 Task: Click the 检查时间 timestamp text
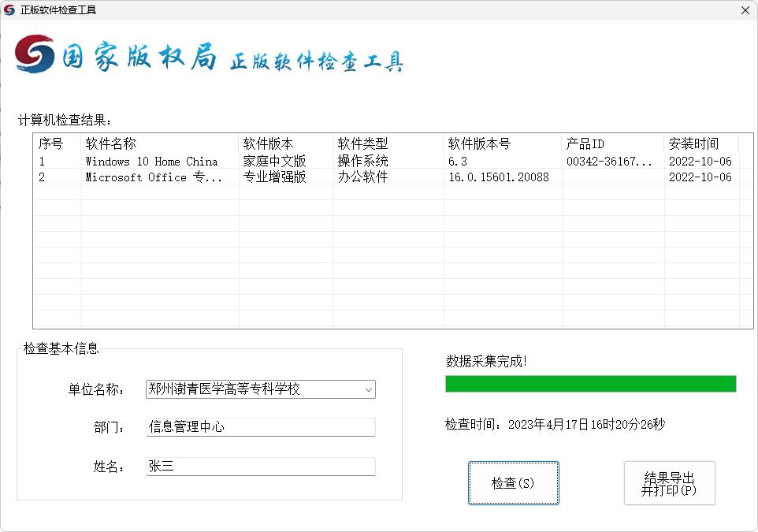coord(555,424)
